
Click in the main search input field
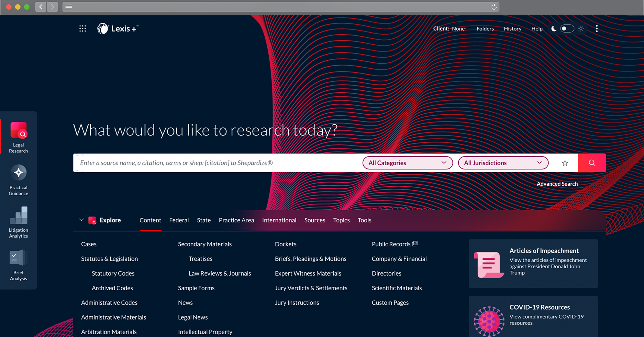[x=217, y=163]
